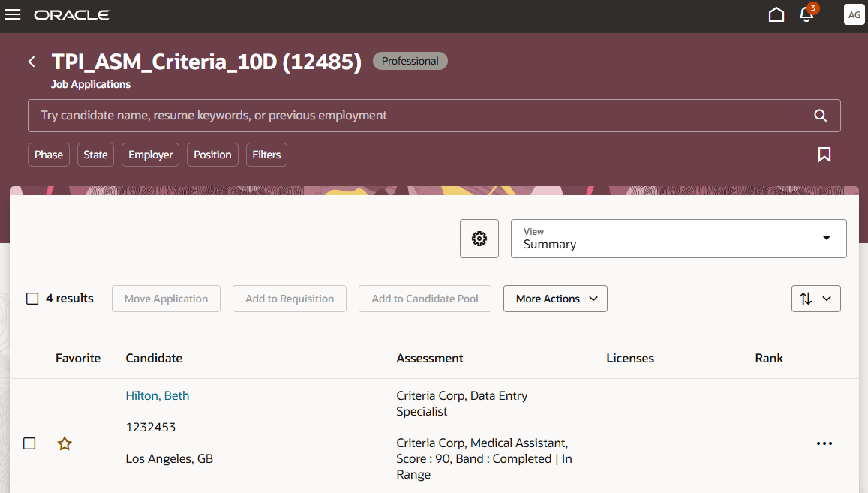This screenshot has width=868, height=493.
Task: Tick the checkbox for Beth Hilton row
Action: tap(29, 443)
